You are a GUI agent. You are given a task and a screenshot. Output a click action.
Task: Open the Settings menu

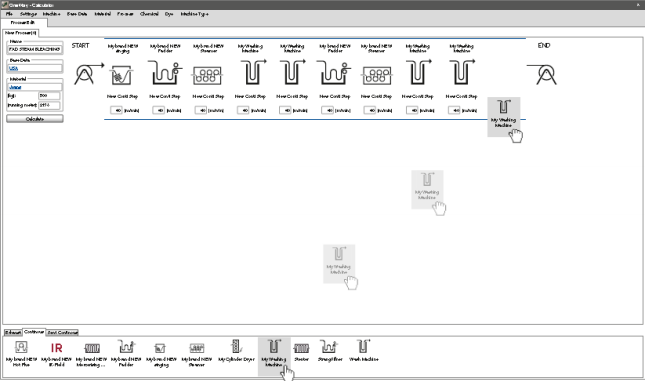click(x=28, y=14)
